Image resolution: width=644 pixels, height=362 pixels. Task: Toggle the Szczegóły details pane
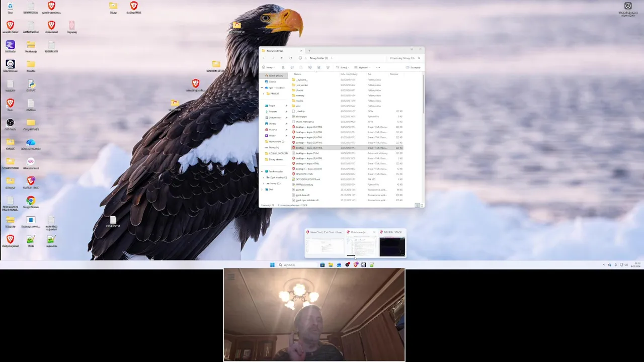tap(413, 67)
